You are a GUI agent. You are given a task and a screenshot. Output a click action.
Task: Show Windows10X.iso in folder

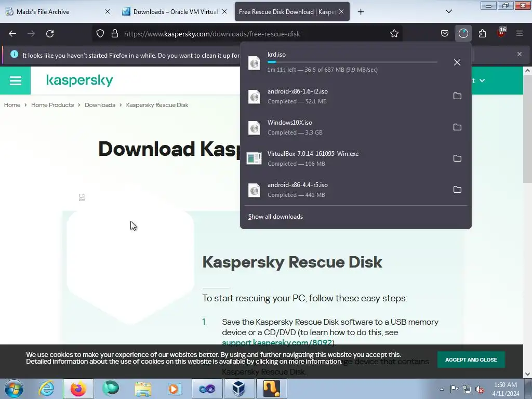pyautogui.click(x=457, y=127)
